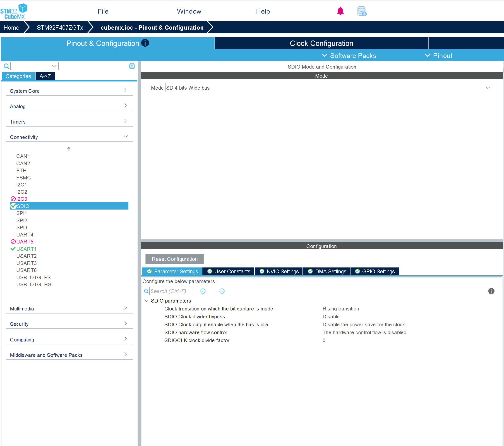Click the parameter description info icon
Screen dimensions: 504x446
pyautogui.click(x=491, y=291)
